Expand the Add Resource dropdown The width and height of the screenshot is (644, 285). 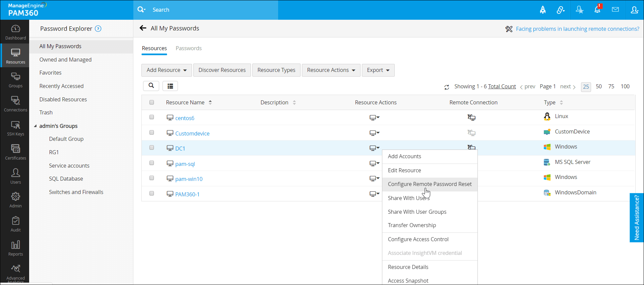pos(167,70)
